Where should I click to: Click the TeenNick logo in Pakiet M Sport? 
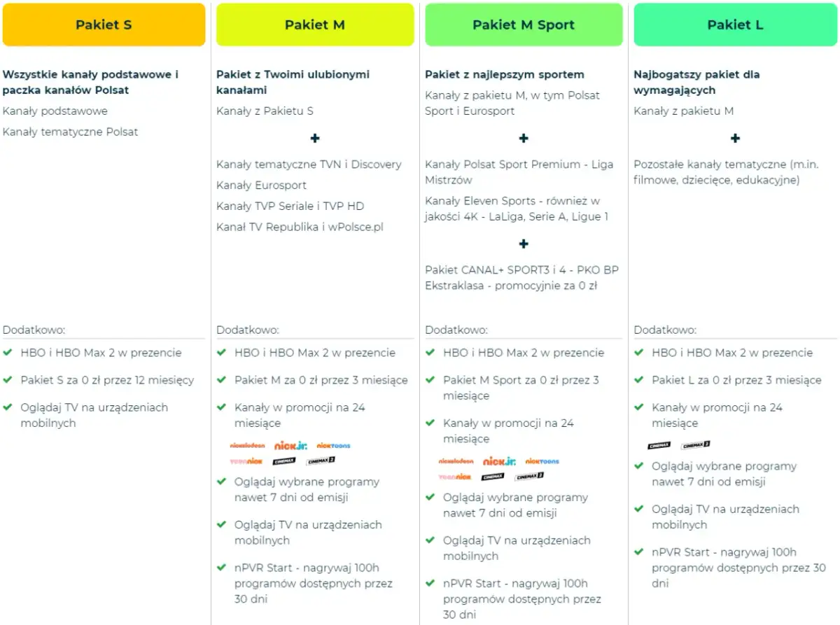455,477
